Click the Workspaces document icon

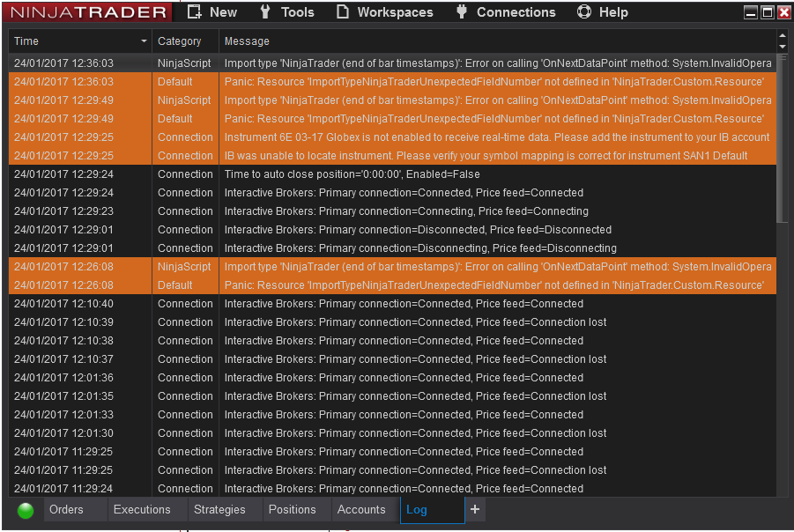(x=343, y=11)
